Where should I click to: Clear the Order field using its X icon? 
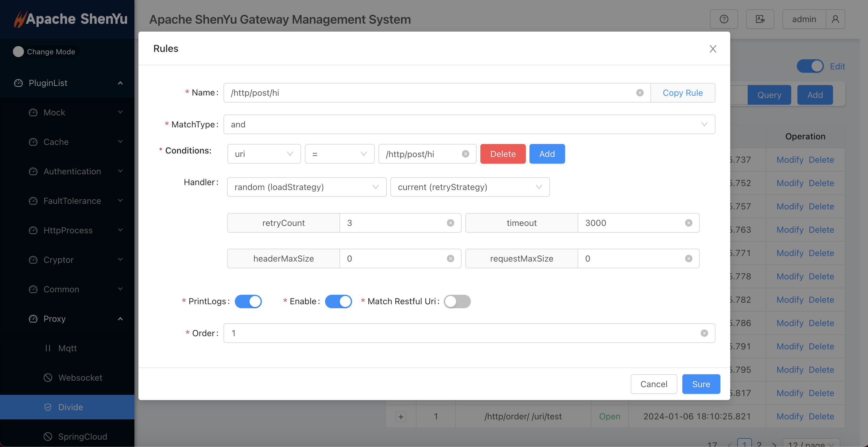click(x=704, y=333)
